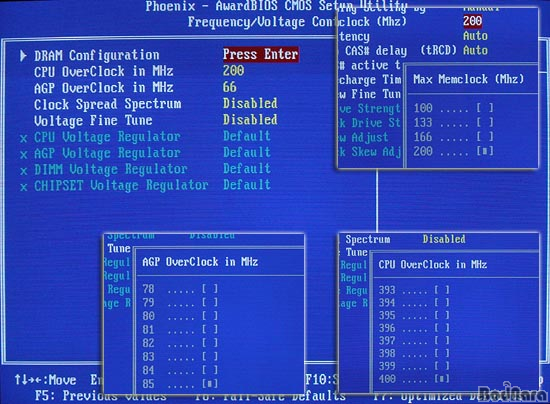Change the CPU OverClock value 200

tap(234, 70)
